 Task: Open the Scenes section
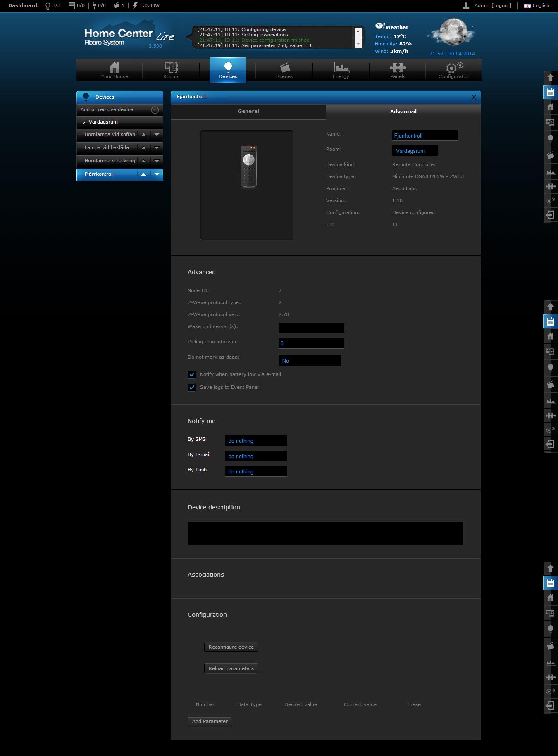(x=284, y=70)
